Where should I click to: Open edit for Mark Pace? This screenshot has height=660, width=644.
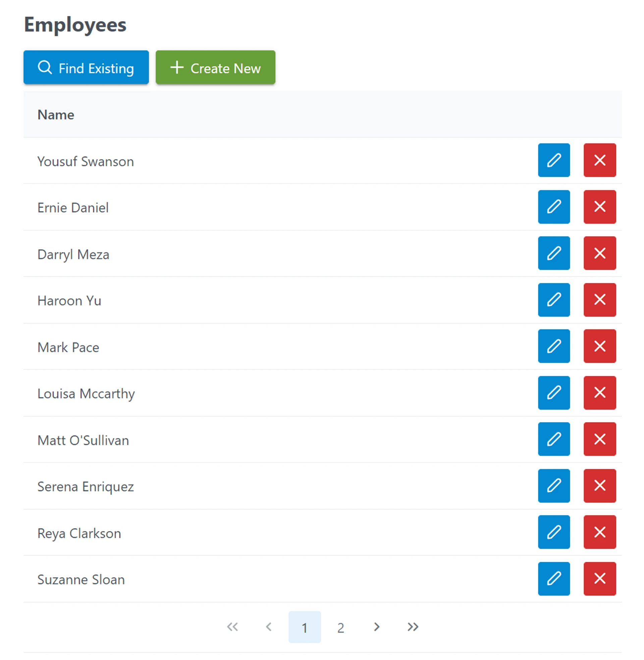pos(554,346)
